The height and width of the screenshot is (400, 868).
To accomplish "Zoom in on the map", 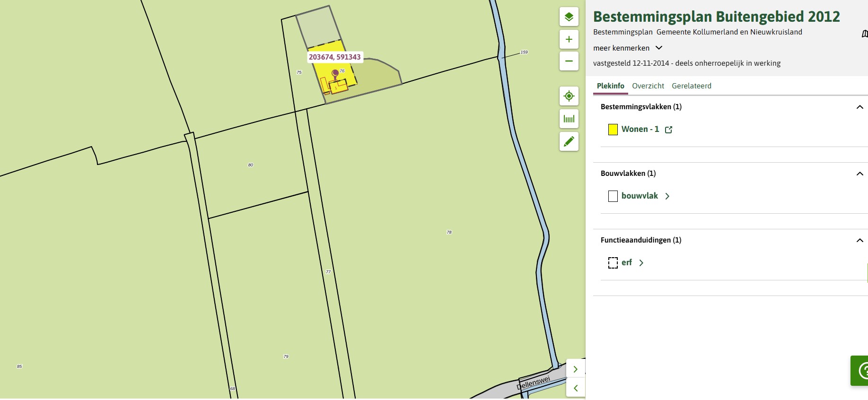I will [569, 39].
